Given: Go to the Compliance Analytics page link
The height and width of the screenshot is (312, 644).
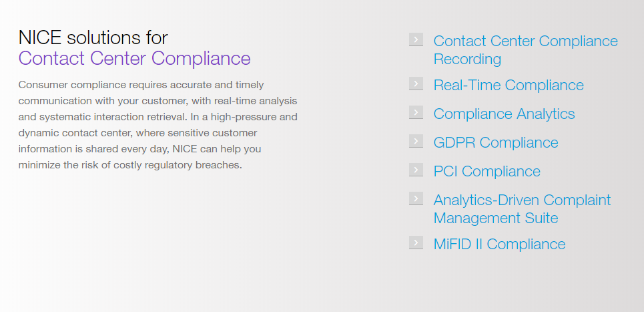Looking at the screenshot, I should coord(504,114).
